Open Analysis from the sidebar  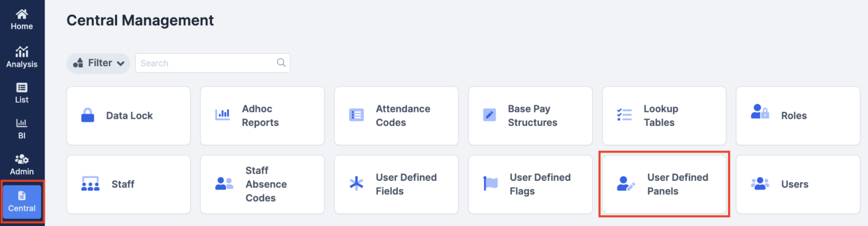coord(21,57)
